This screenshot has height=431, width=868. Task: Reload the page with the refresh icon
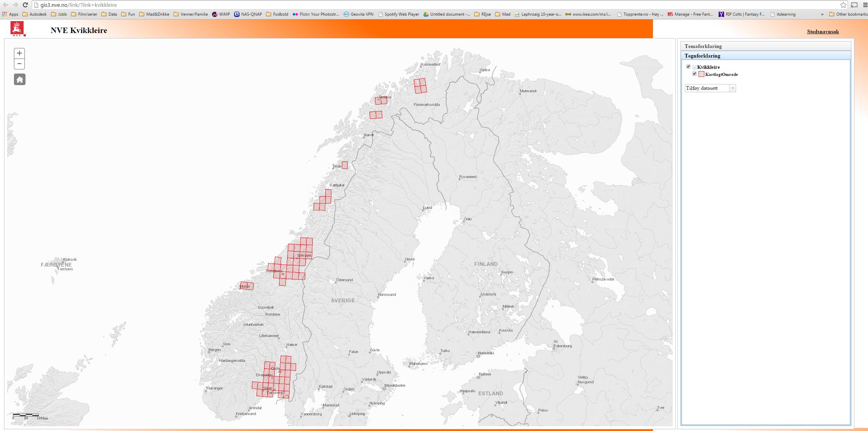25,5
